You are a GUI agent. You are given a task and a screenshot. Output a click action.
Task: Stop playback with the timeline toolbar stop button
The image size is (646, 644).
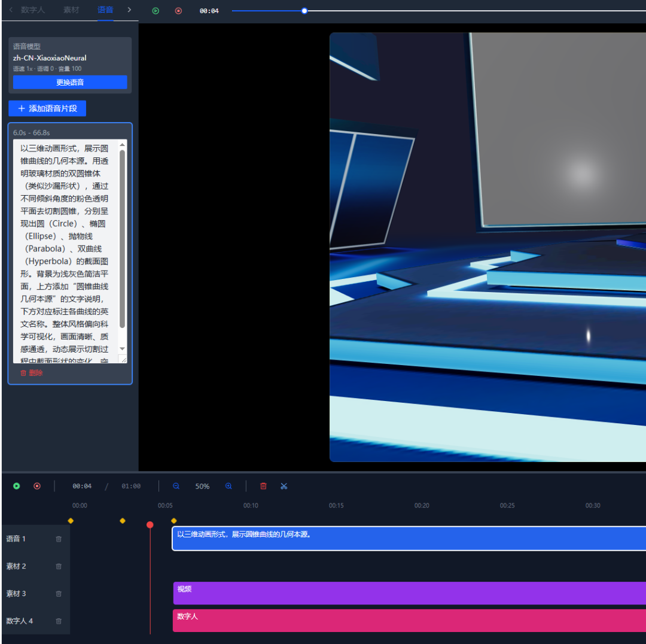pyautogui.click(x=37, y=486)
